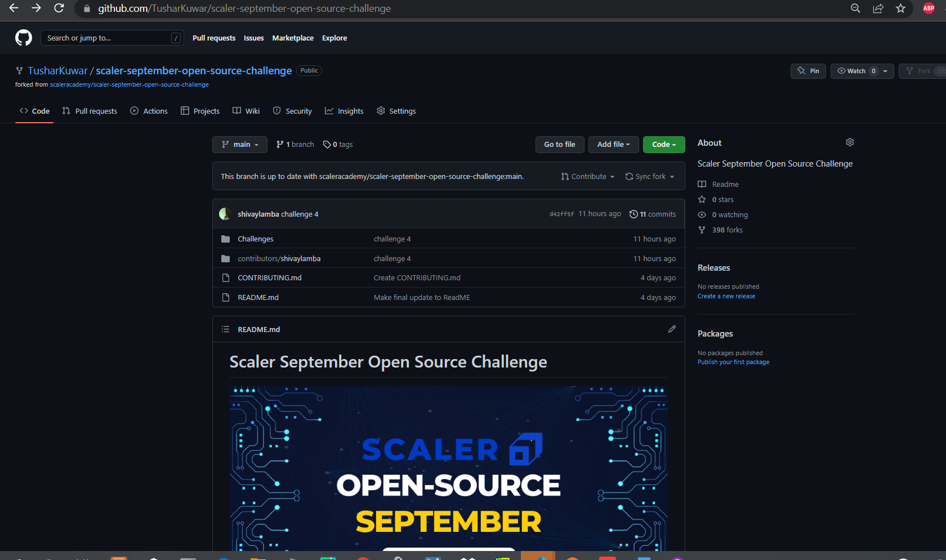Bookmark the page via the browser star
This screenshot has height=560, width=946.
tap(900, 8)
